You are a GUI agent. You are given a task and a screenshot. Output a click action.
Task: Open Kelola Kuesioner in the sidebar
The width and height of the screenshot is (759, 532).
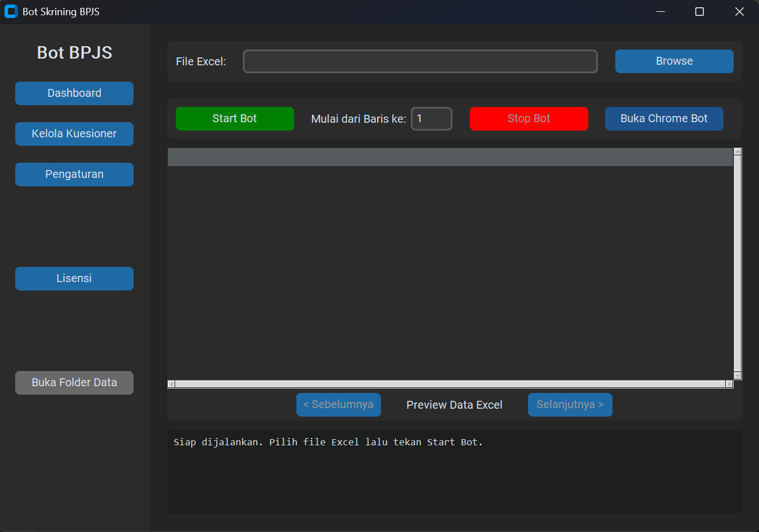coord(74,134)
